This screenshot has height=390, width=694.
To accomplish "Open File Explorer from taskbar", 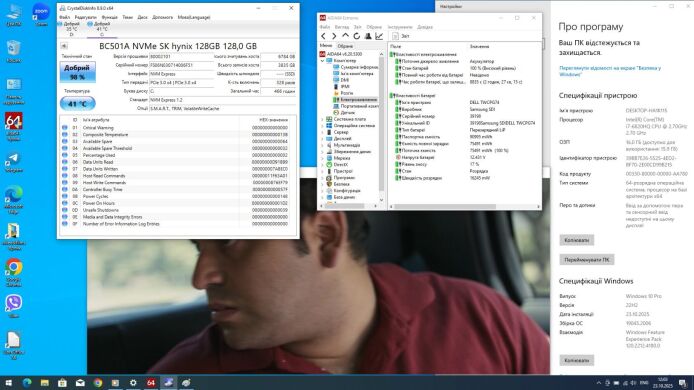I will 44,382.
